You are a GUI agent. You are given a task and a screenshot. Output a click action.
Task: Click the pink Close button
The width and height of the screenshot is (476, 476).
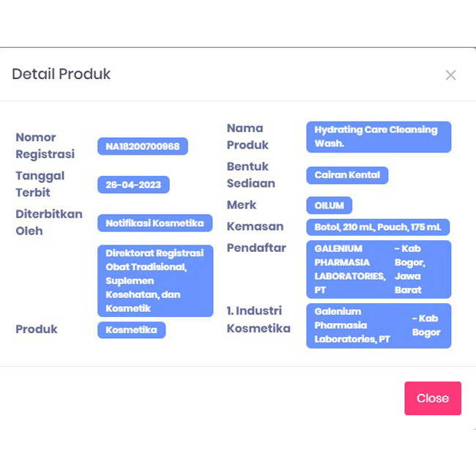[432, 398]
